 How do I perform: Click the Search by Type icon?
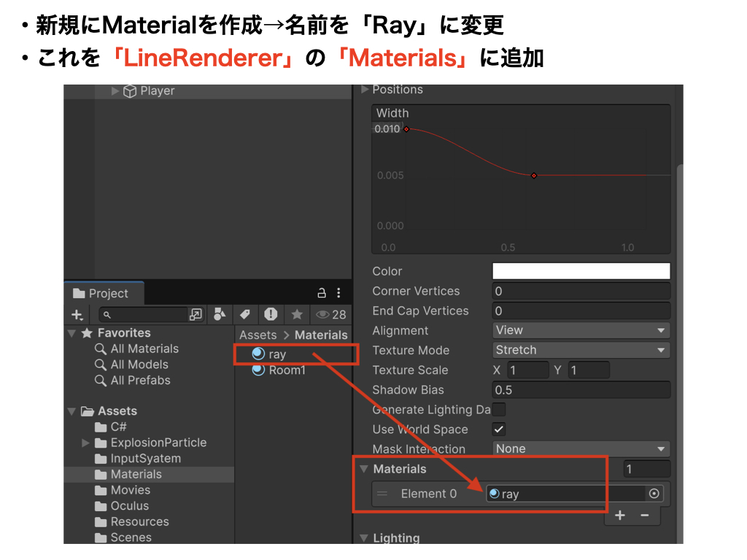click(x=220, y=314)
